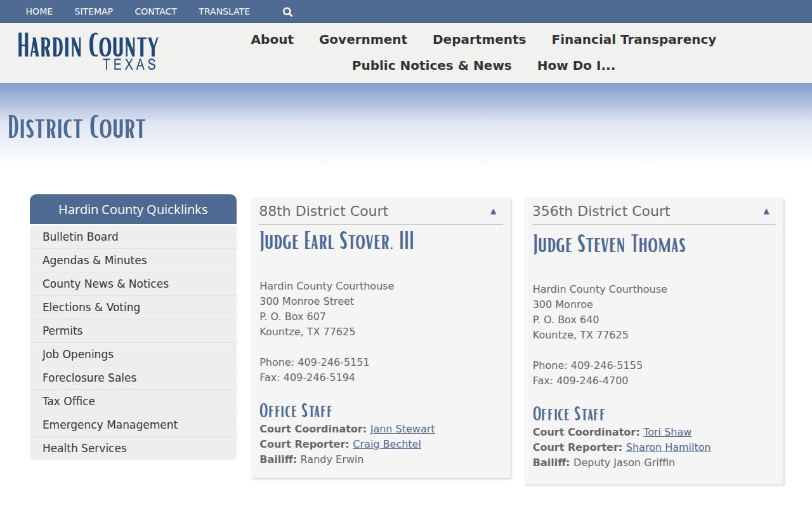Open Bulletin Board quicklink

pyautogui.click(x=133, y=237)
